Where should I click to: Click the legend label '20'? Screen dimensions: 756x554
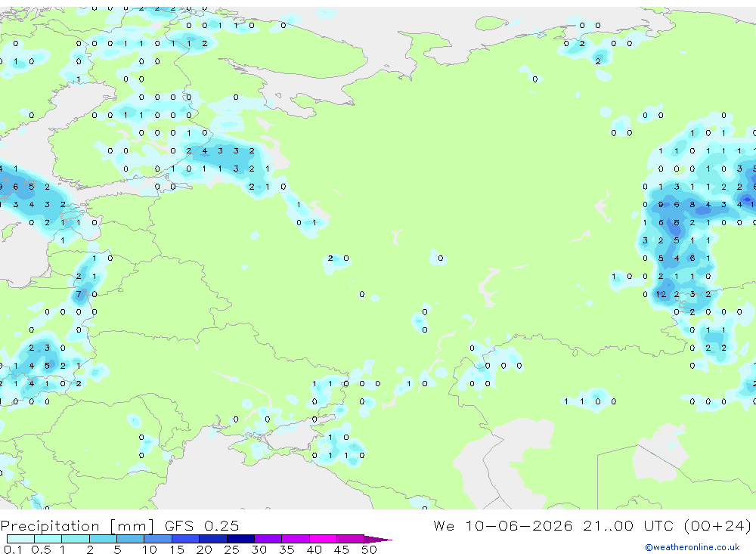(x=204, y=549)
